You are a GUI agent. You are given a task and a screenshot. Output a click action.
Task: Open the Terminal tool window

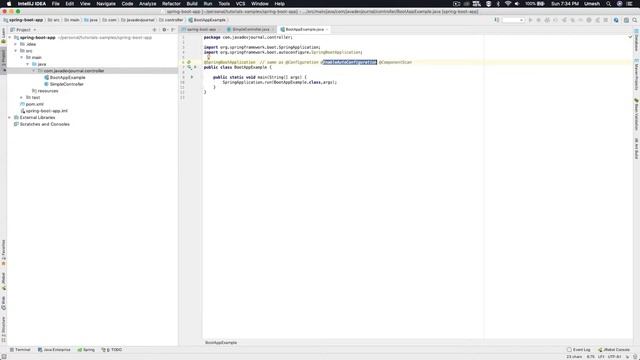tap(20, 350)
